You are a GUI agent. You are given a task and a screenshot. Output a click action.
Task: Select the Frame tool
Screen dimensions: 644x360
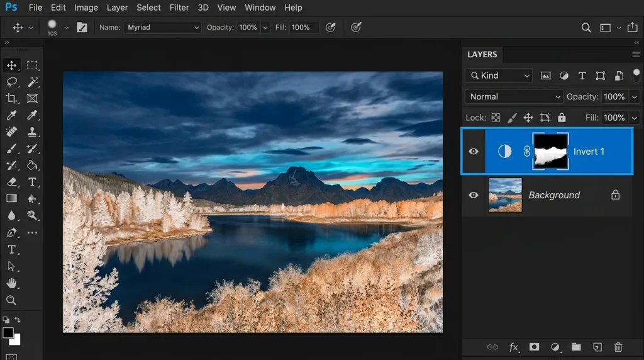32,98
